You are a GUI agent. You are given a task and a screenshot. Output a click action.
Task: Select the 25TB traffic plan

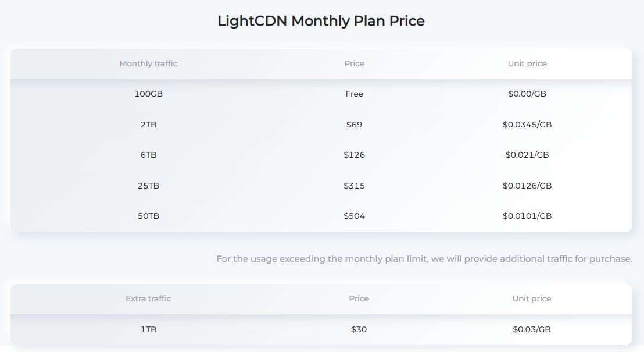(148, 186)
